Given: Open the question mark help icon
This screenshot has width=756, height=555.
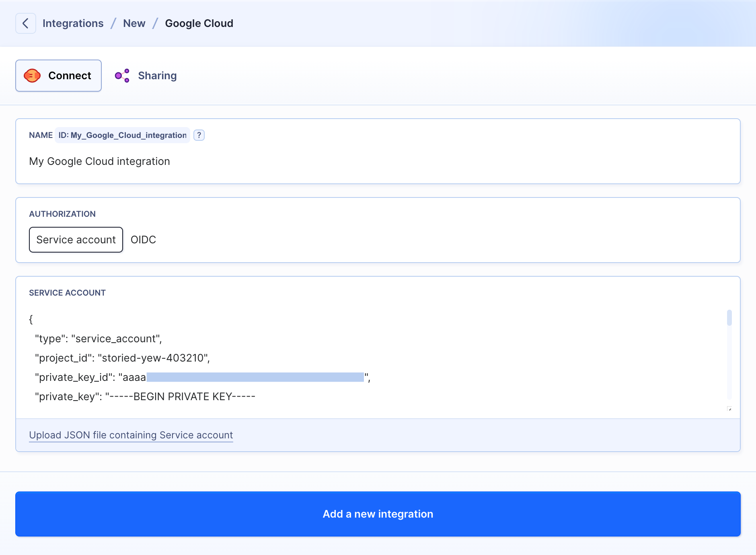Looking at the screenshot, I should [199, 135].
